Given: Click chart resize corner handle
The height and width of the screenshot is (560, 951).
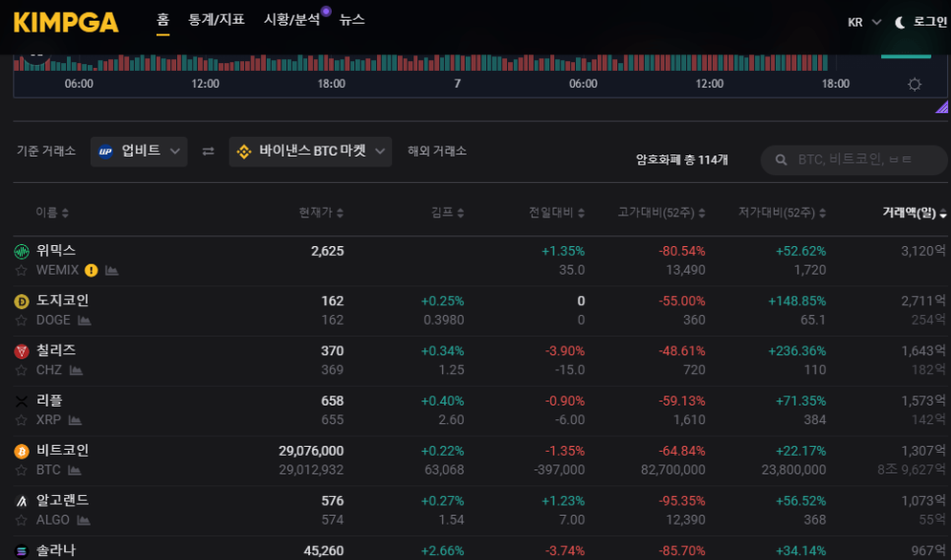Looking at the screenshot, I should 942,107.
